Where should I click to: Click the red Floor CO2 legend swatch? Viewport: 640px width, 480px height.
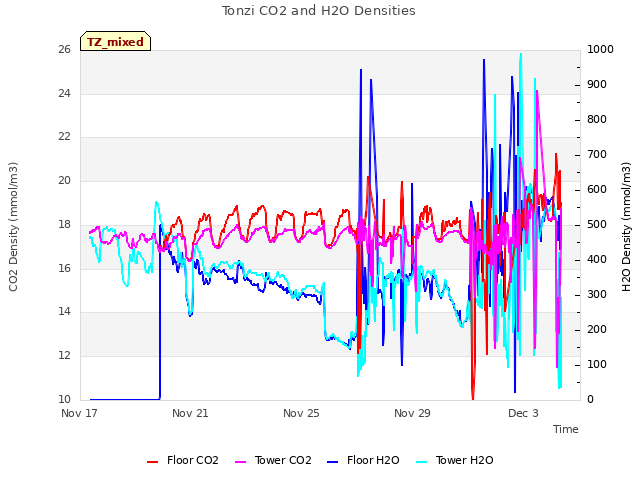pos(152,462)
